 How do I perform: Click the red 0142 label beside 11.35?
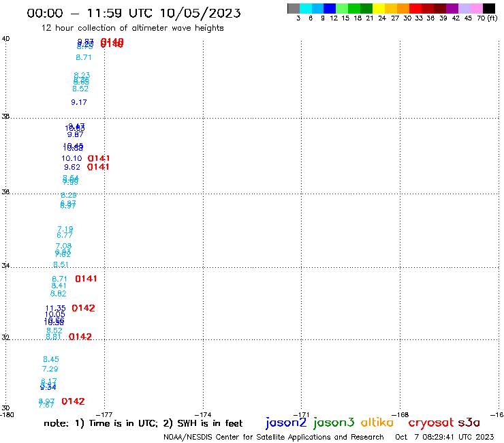83,308
